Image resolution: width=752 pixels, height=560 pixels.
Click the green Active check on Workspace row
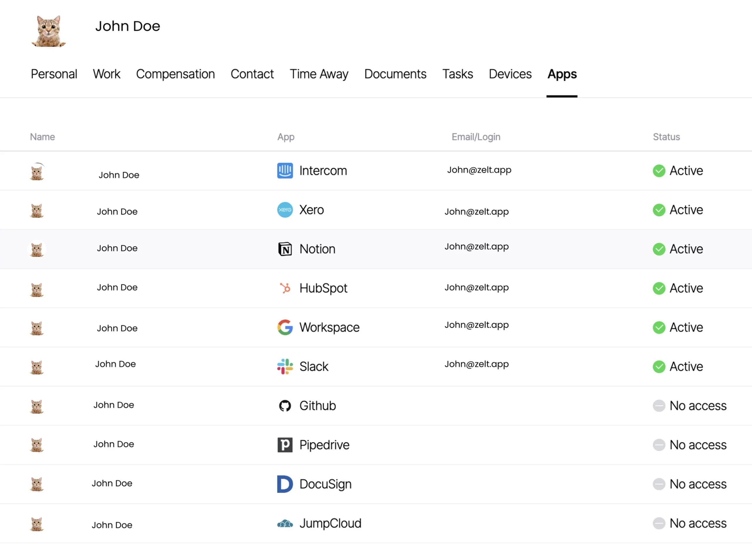[659, 327]
